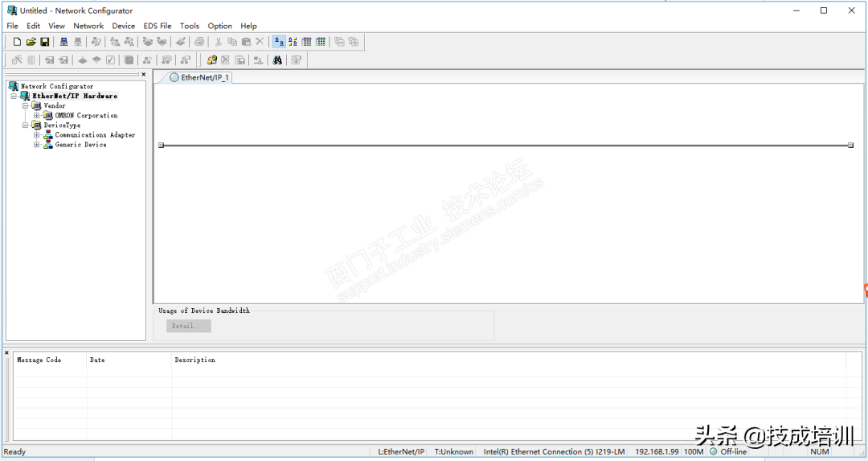Click the Intel(R) Ethernet Connection status entry
868x461 pixels.
pyautogui.click(x=554, y=451)
